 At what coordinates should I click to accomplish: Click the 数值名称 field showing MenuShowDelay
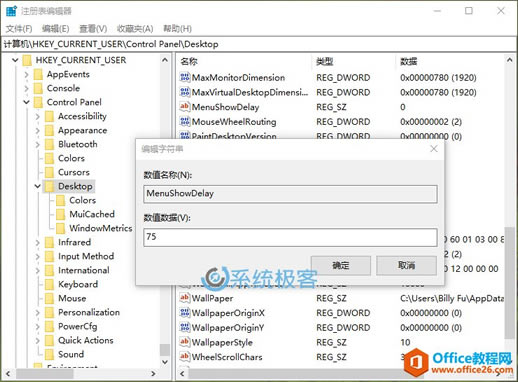[x=290, y=194]
